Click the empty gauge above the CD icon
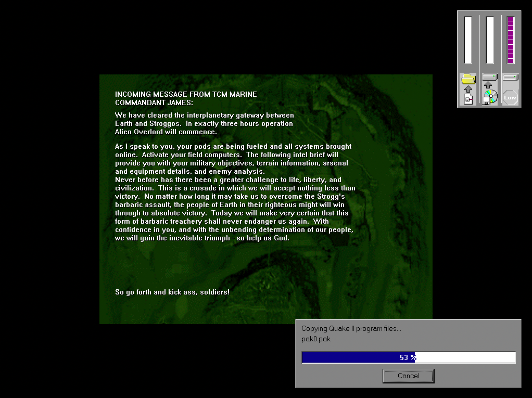 point(490,40)
